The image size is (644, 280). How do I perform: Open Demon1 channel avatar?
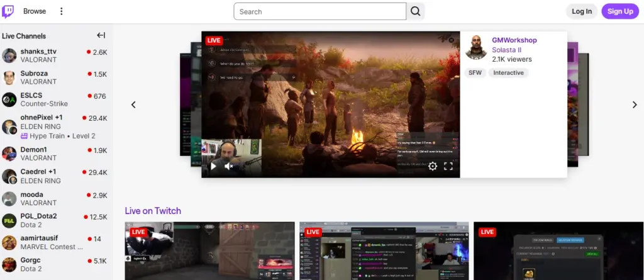pyautogui.click(x=9, y=154)
